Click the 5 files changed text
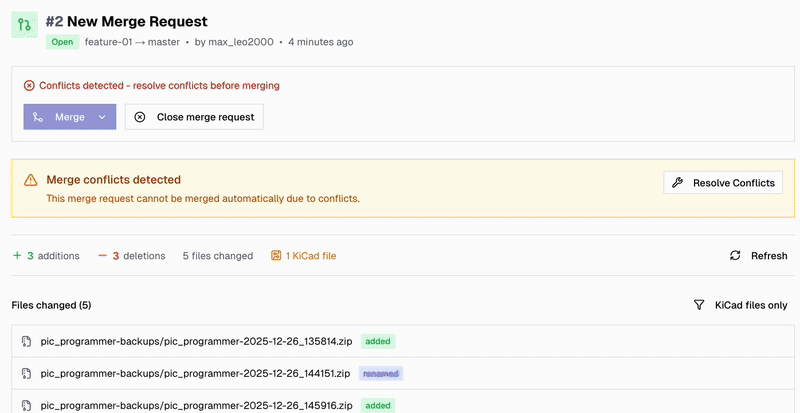Image resolution: width=800 pixels, height=413 pixels. pyautogui.click(x=218, y=256)
